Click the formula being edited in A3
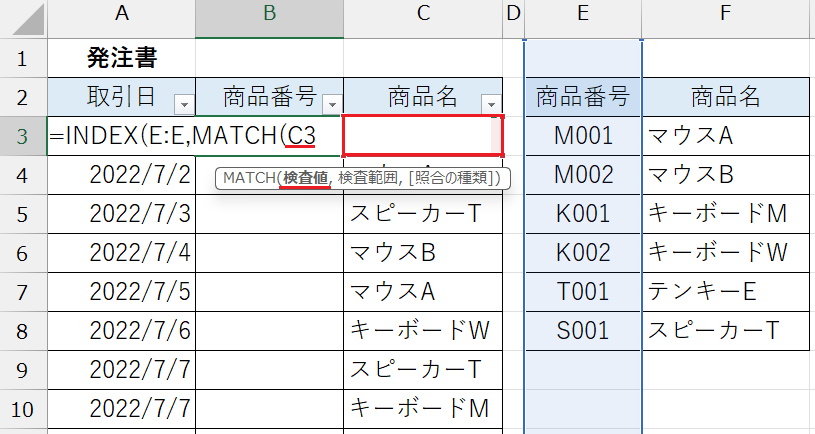This screenshot has height=434, width=815. click(x=182, y=136)
